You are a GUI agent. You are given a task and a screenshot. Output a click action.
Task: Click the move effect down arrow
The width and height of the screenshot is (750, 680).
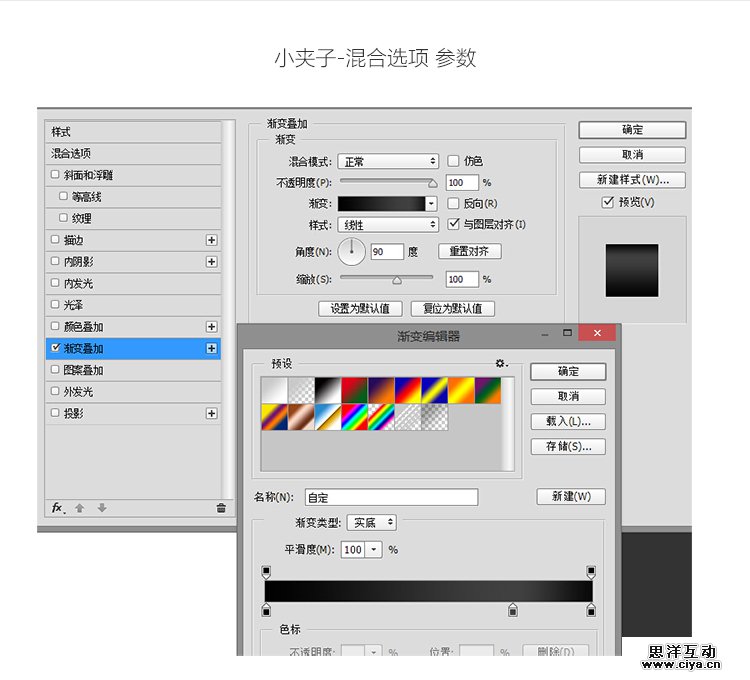(x=101, y=508)
